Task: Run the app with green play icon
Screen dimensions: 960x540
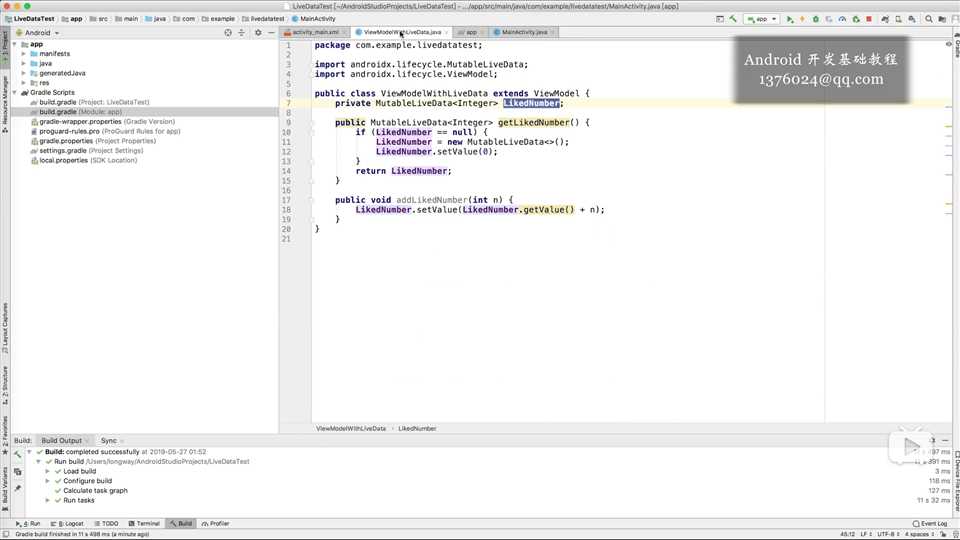Action: click(x=790, y=19)
